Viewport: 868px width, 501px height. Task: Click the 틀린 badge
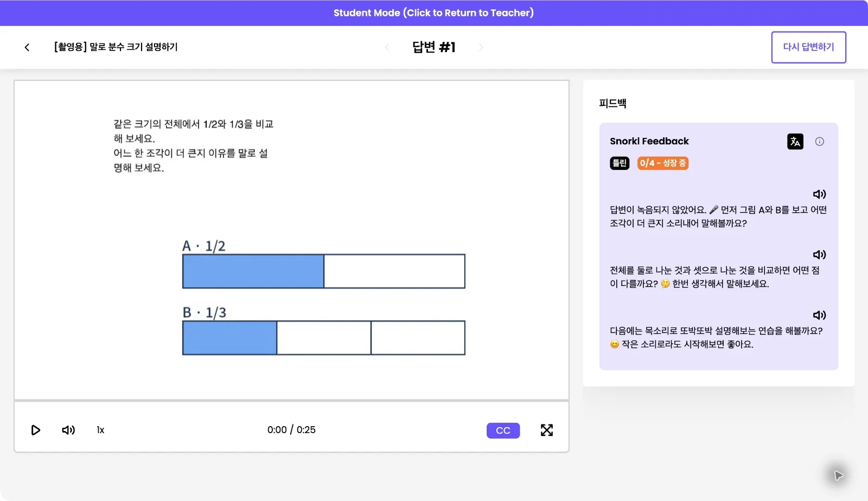click(620, 163)
